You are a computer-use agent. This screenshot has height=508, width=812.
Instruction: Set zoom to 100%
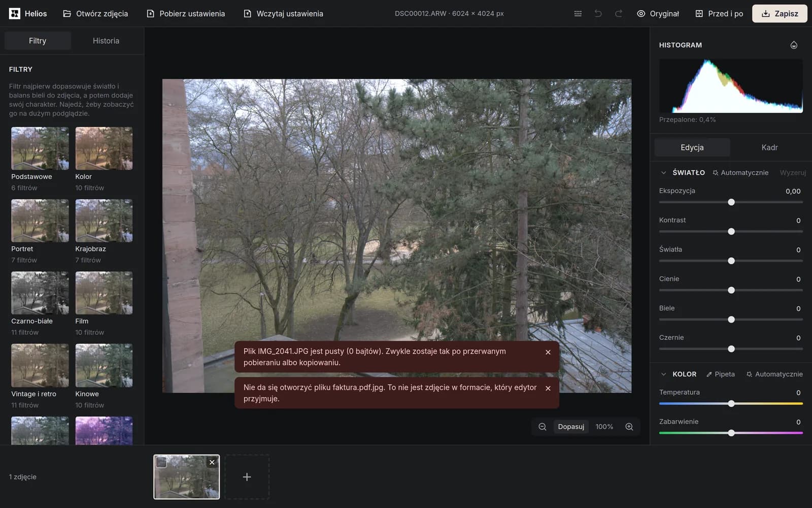[604, 427]
